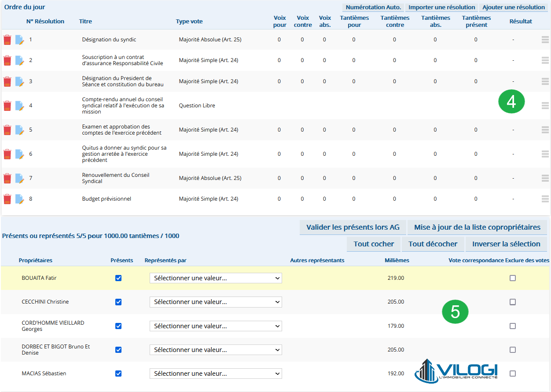Edit the Compte-rendu annuel resolution

coord(19,106)
